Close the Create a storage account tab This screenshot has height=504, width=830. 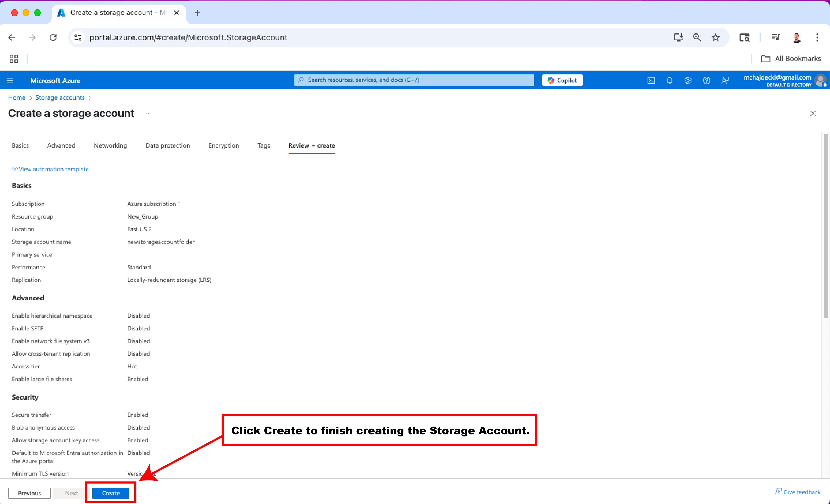click(x=177, y=13)
